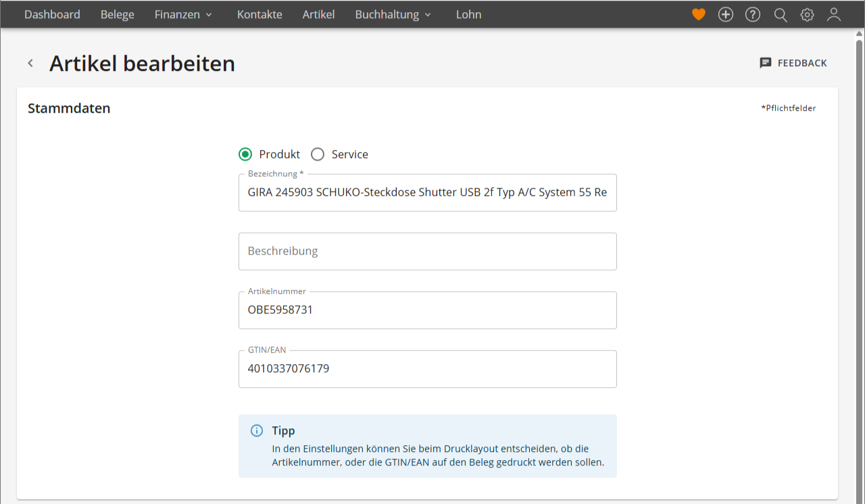Navigate to Lohn in the top bar
The image size is (865, 504).
(x=468, y=14)
